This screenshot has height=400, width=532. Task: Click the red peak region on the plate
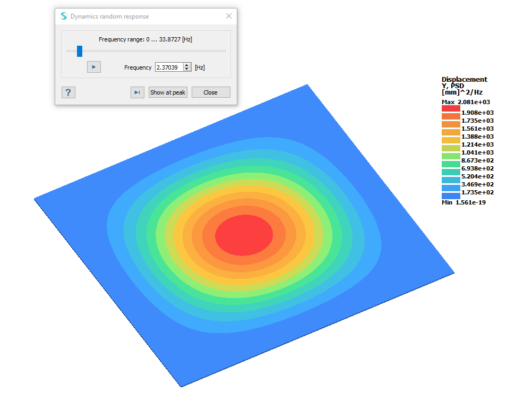coord(244,234)
